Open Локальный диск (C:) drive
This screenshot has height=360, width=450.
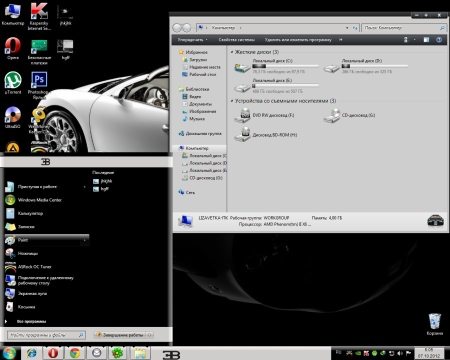coord(277,66)
